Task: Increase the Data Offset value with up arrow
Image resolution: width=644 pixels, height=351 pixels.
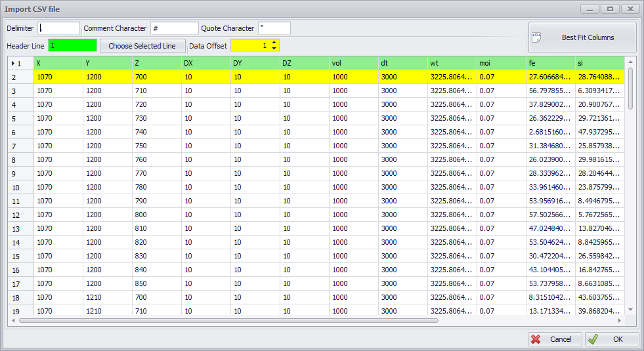Action: click(274, 42)
